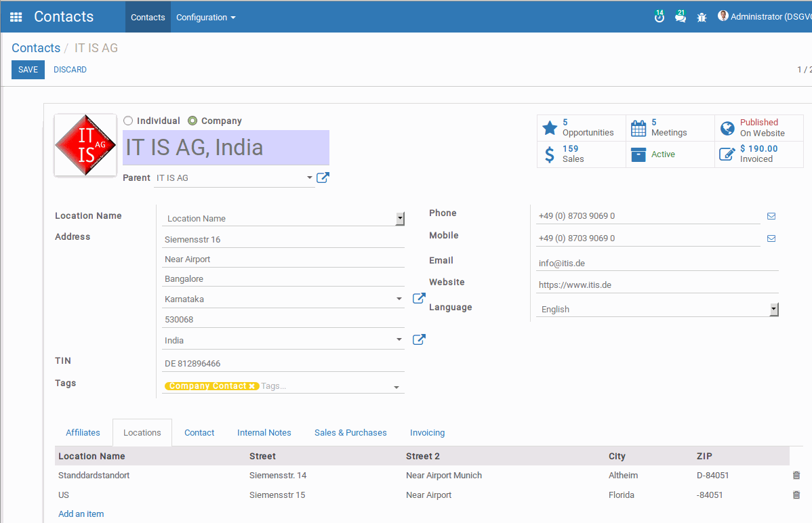
Task: Open the $ 190.00 Invoiced button
Action: pos(759,154)
